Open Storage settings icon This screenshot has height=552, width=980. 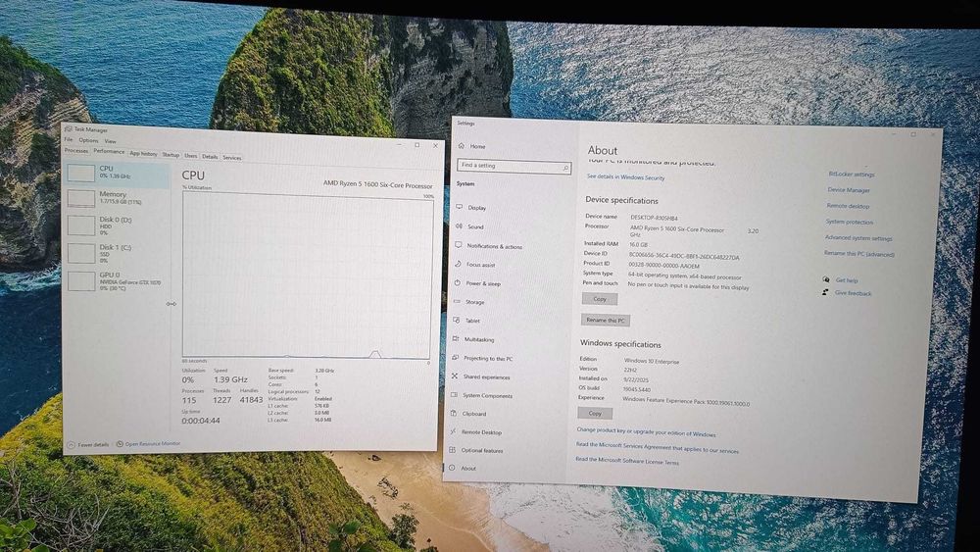(457, 301)
